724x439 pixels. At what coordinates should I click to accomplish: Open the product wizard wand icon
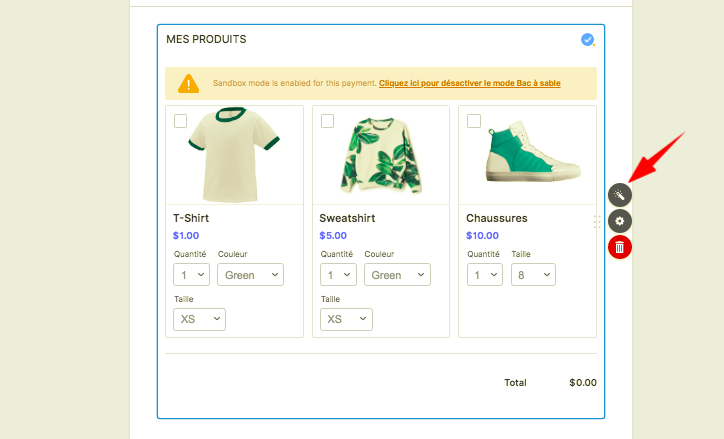(620, 196)
